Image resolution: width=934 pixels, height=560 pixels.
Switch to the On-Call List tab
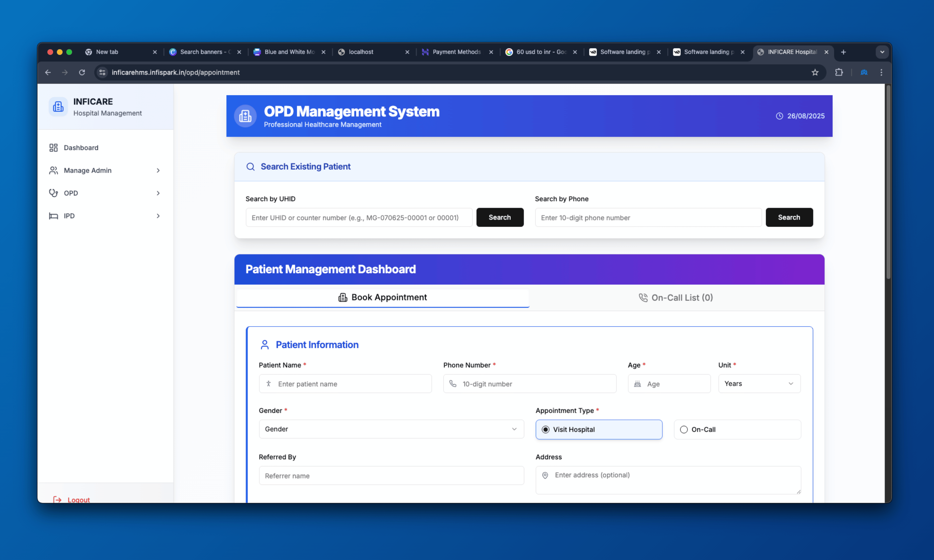[676, 298]
